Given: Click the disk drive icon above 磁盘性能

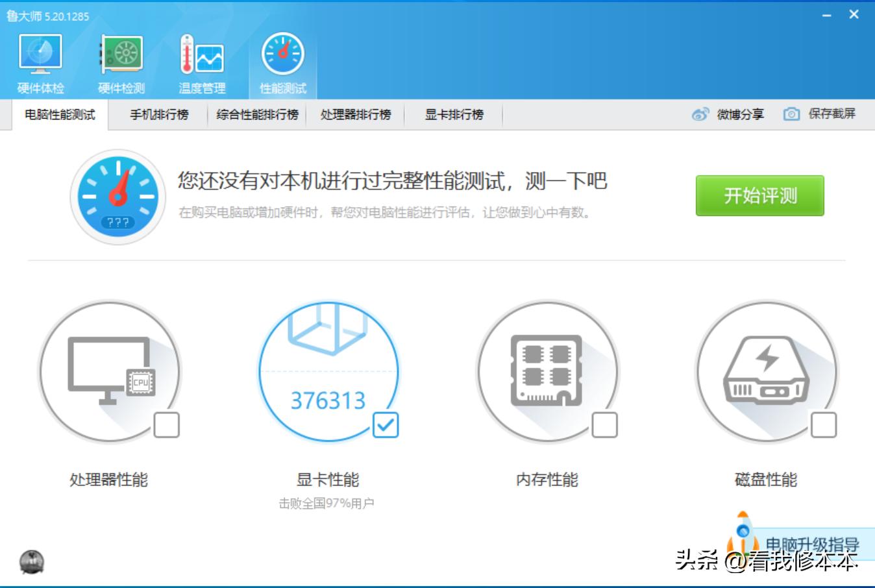Looking at the screenshot, I should click(766, 370).
